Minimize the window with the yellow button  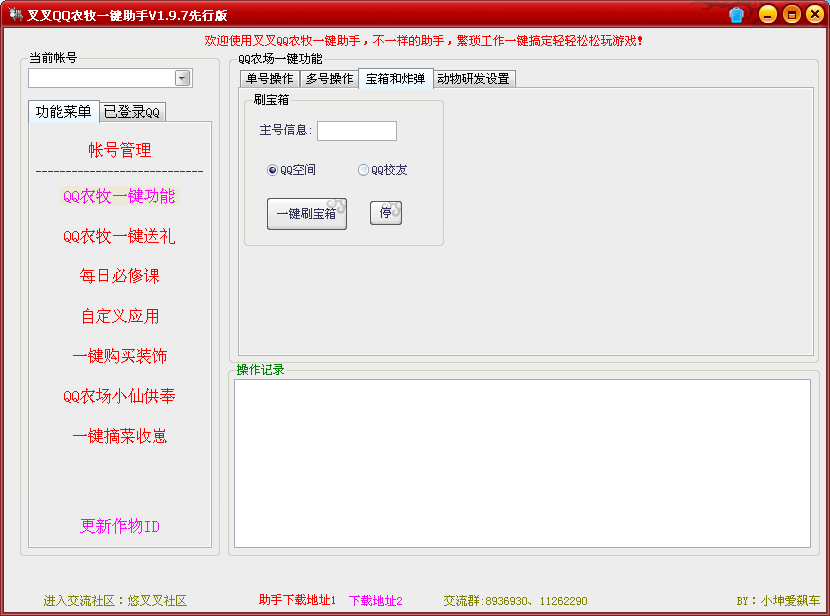pyautogui.click(x=768, y=14)
